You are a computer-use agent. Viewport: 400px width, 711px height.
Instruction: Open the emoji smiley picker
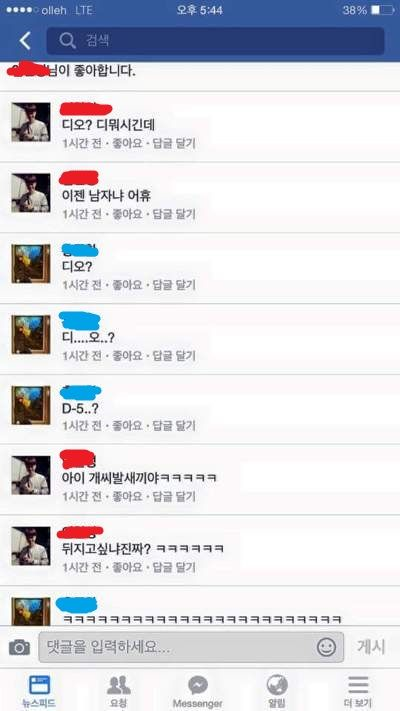click(327, 647)
